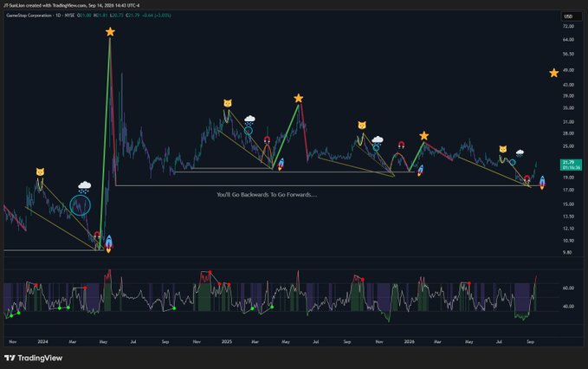Click the 2024 label on the time axis
This screenshot has width=588, height=369.
tap(42, 341)
